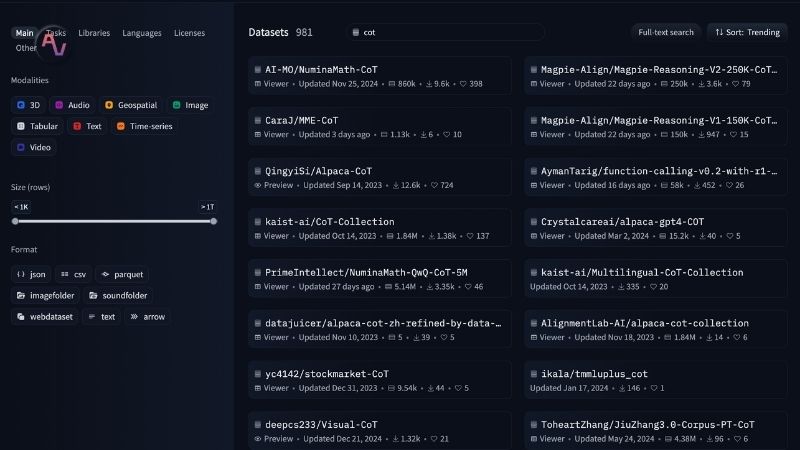The height and width of the screenshot is (450, 800).
Task: Select parquet format filter
Action: click(122, 274)
